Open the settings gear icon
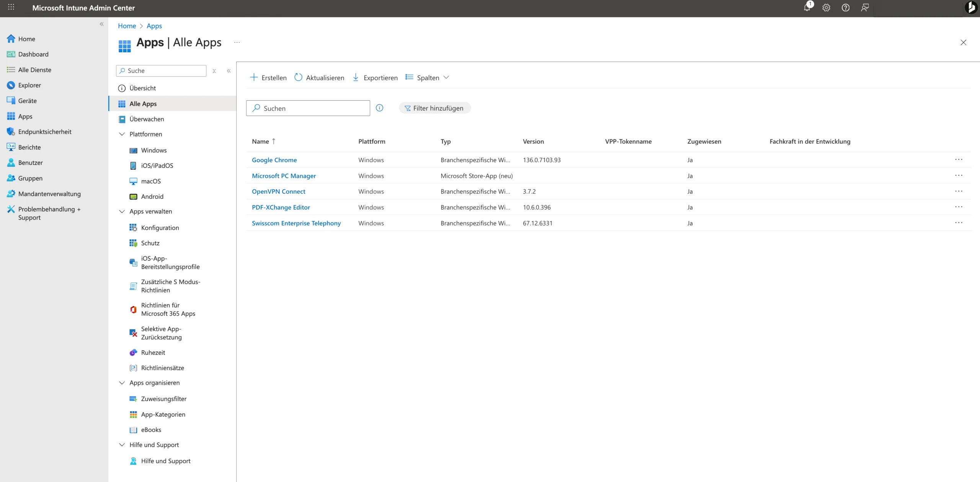Viewport: 980px width, 482px height. [826, 8]
